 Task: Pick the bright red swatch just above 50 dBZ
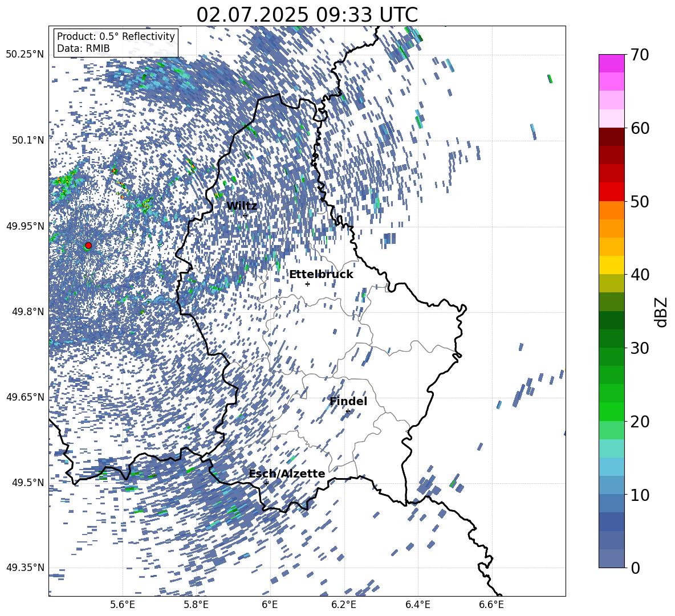click(x=612, y=192)
